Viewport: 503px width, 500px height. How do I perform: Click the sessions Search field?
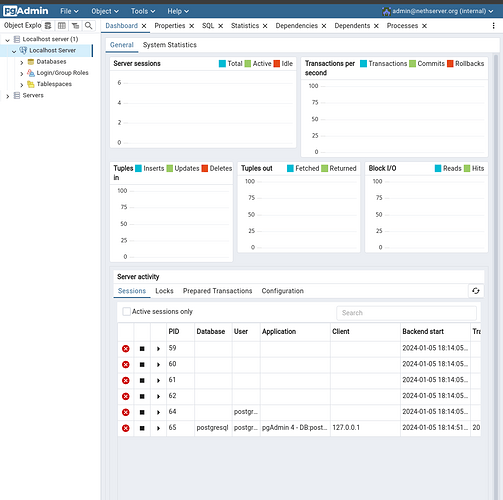[406, 313]
